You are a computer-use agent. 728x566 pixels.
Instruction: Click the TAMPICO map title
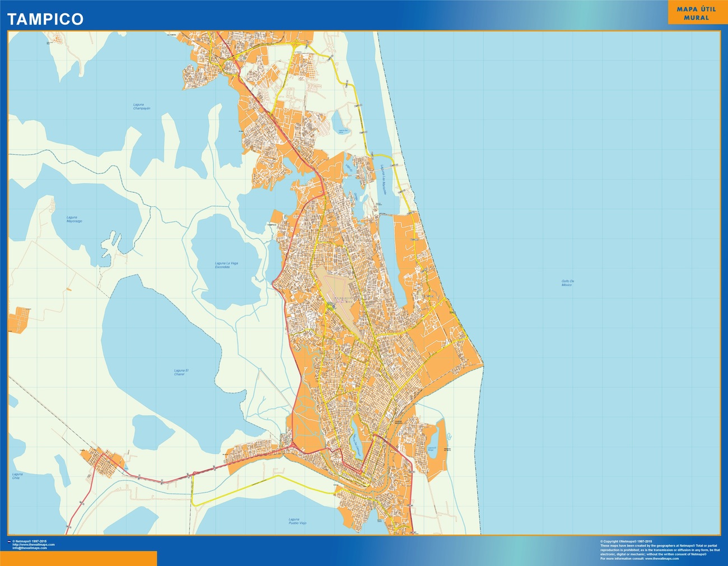[45, 19]
